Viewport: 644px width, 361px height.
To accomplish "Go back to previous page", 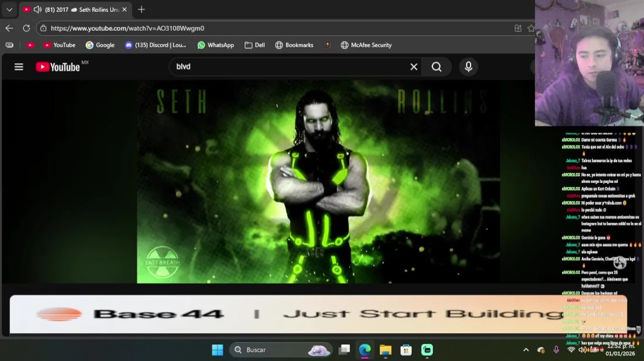I will (9, 28).
